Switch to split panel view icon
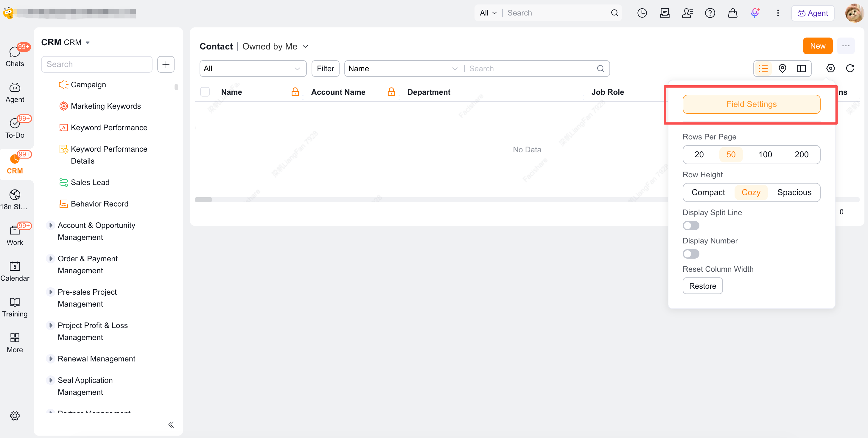This screenshot has width=868, height=438. (x=801, y=69)
